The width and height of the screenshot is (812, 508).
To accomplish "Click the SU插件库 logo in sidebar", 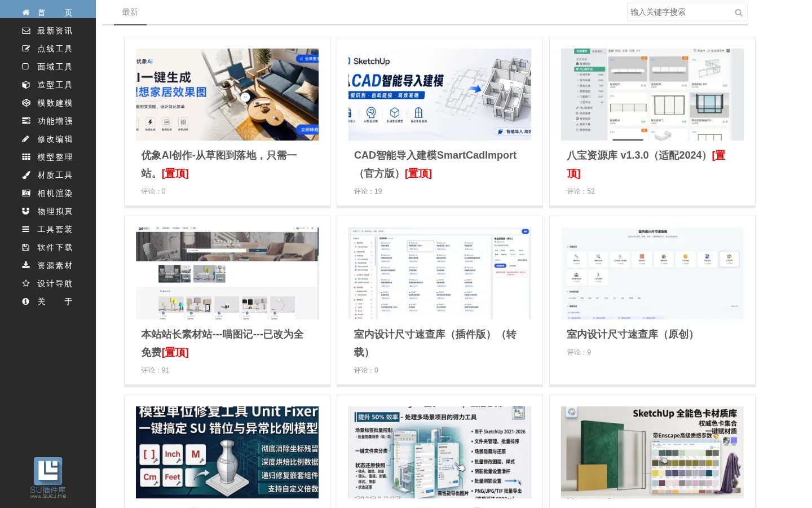I will pos(48,478).
